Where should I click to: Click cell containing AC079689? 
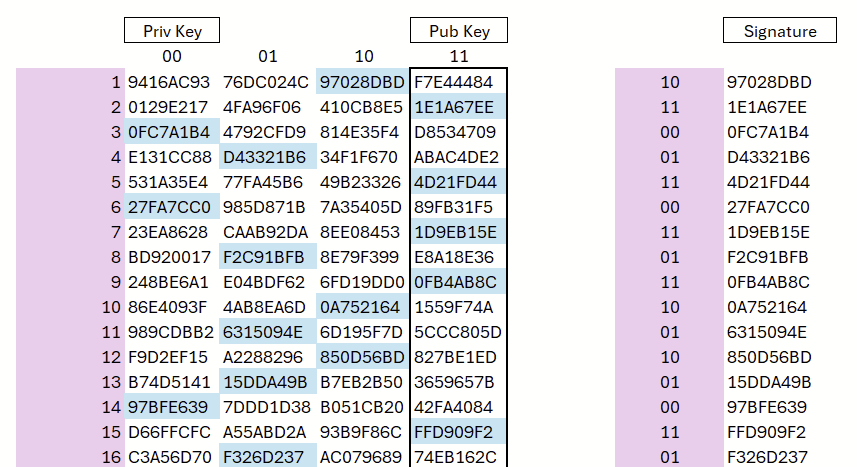pos(361,457)
